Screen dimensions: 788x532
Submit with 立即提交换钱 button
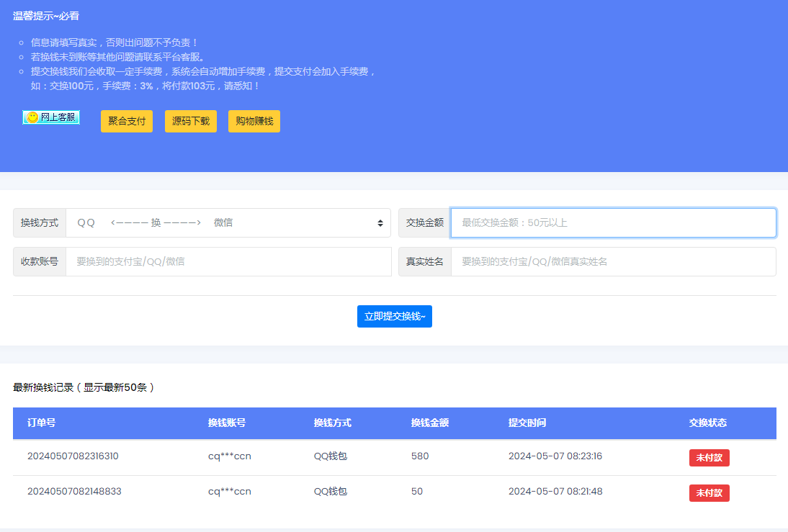[x=395, y=317]
